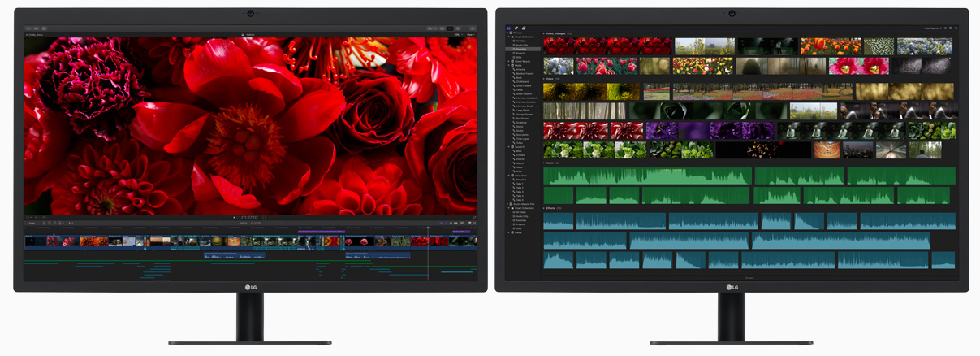Collapse Smart Collections under Flowers library
Image resolution: width=980 pixels, height=356 pixels.
click(509, 37)
